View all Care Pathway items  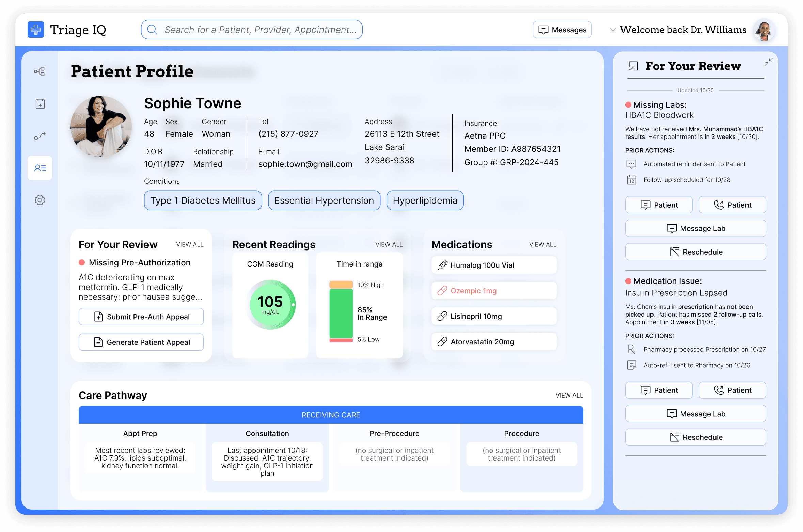click(569, 395)
